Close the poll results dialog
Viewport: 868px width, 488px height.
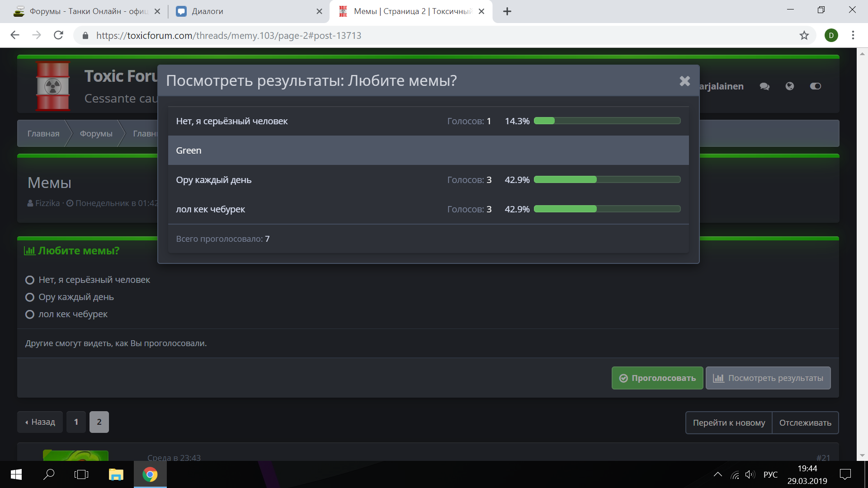[684, 81]
